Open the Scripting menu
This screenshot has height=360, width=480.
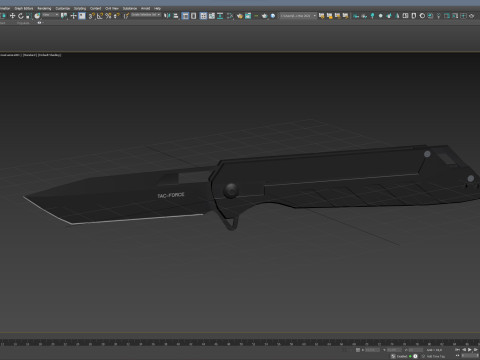pos(80,8)
